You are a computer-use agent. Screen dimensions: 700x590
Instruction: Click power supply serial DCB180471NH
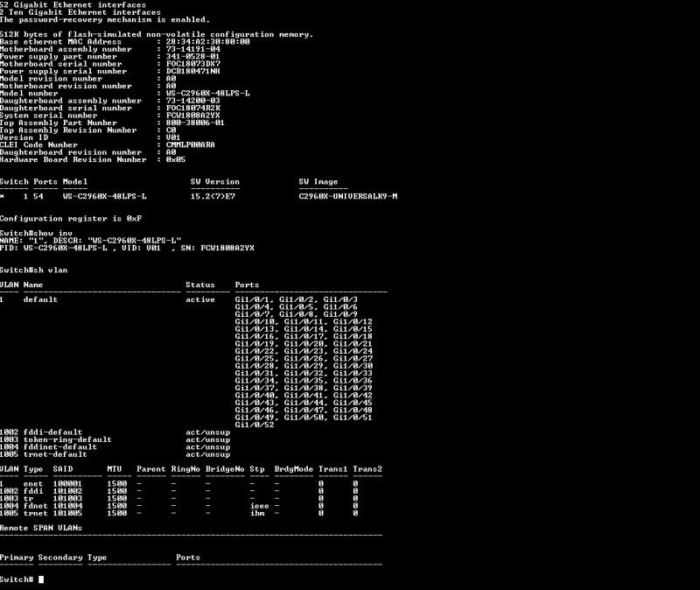point(192,71)
